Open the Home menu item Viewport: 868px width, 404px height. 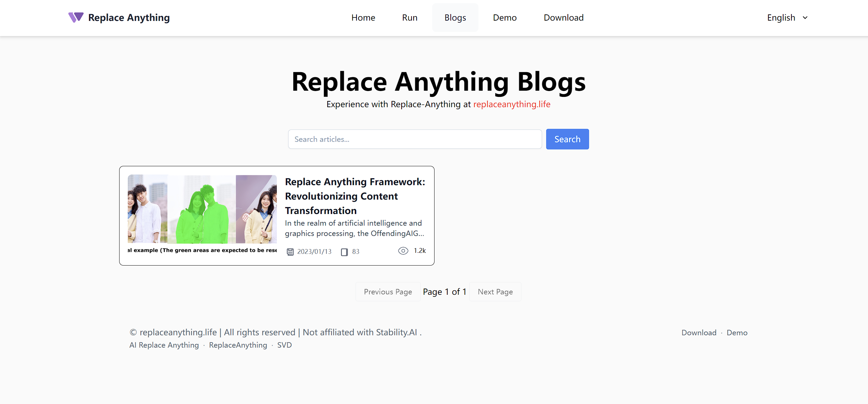363,17
